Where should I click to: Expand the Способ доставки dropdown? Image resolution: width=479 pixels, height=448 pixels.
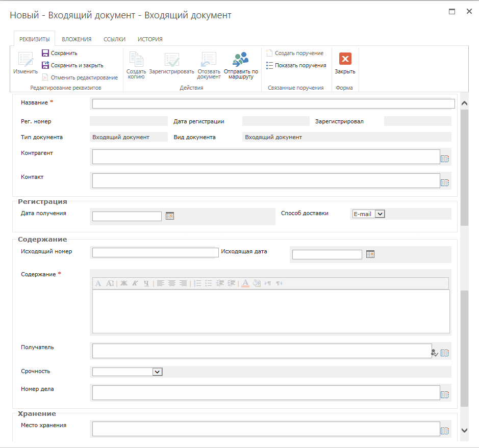[x=379, y=214]
